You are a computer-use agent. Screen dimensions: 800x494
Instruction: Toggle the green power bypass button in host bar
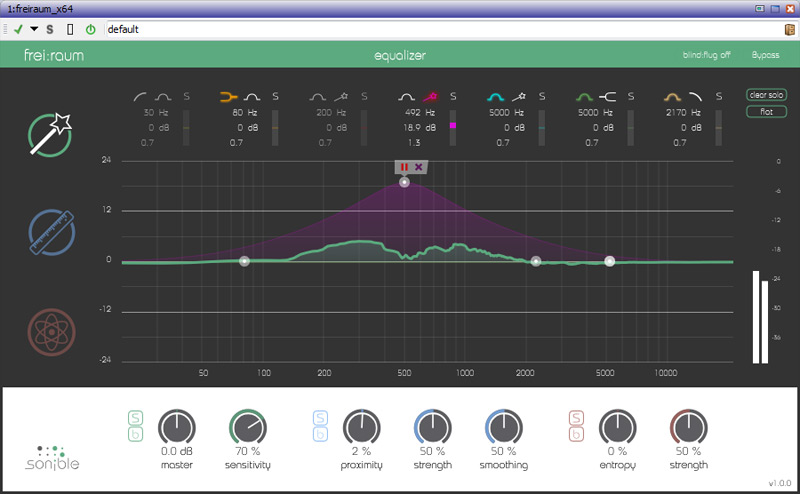(x=91, y=30)
